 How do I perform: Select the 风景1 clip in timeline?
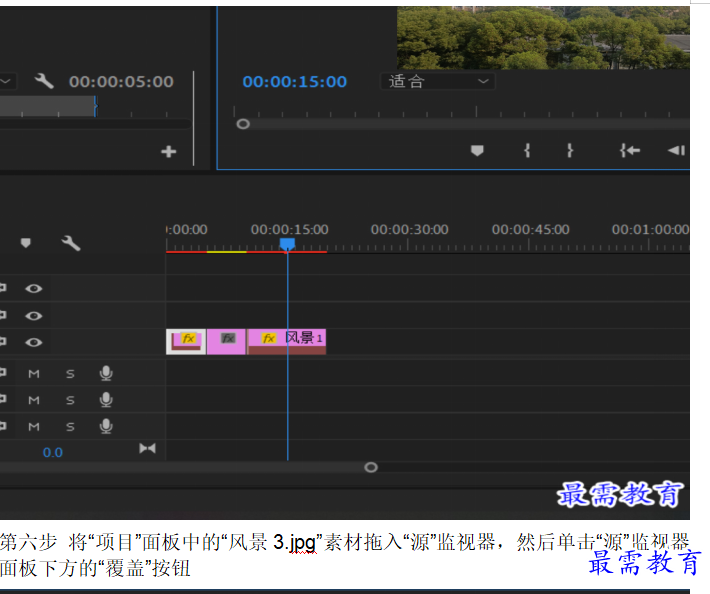tap(287, 342)
